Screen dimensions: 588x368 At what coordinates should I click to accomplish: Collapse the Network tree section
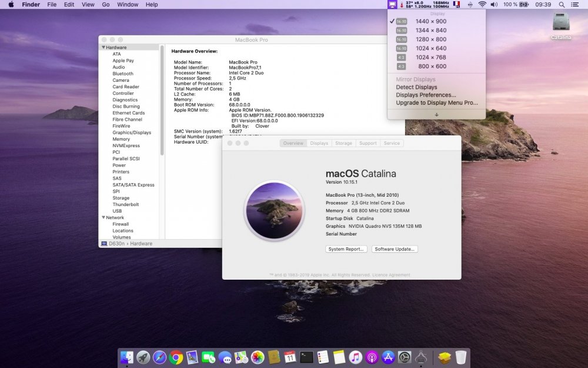click(x=104, y=218)
